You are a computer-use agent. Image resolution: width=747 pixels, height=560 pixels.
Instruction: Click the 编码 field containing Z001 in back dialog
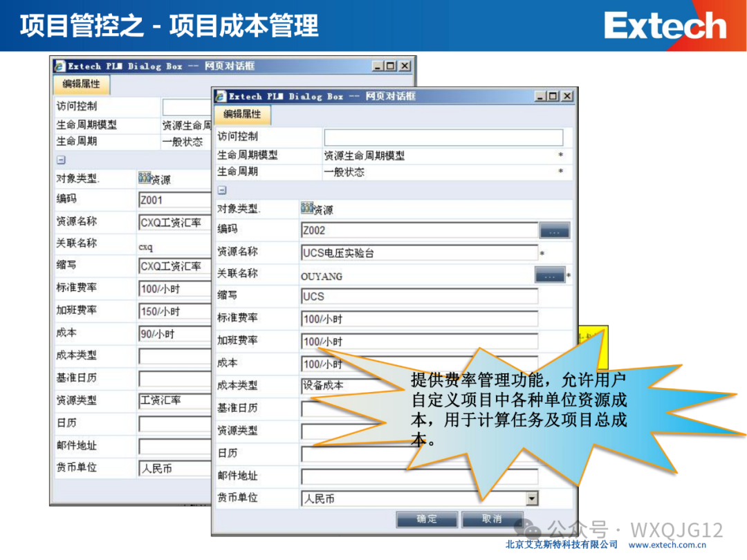pyautogui.click(x=174, y=200)
